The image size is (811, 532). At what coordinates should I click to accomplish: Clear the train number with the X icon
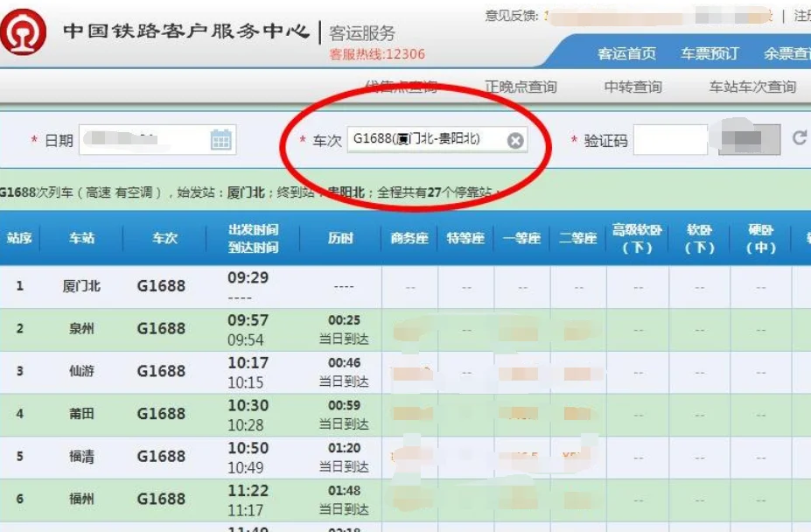[515, 138]
